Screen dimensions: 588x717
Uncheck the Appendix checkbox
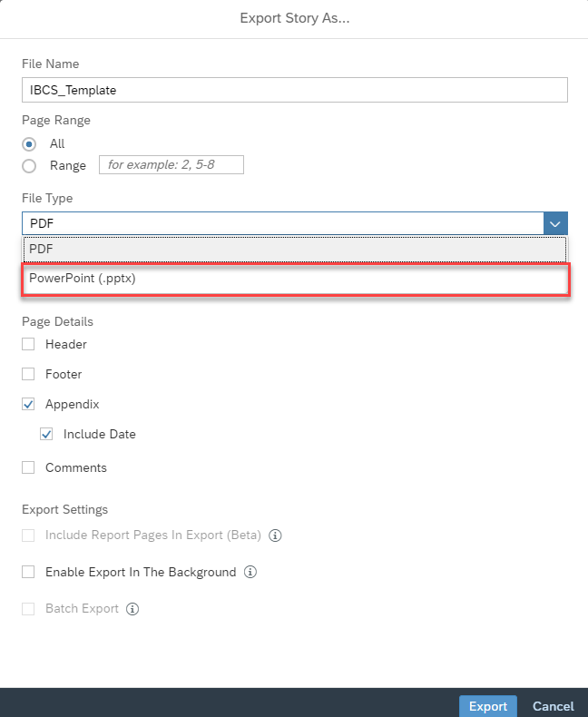point(28,404)
